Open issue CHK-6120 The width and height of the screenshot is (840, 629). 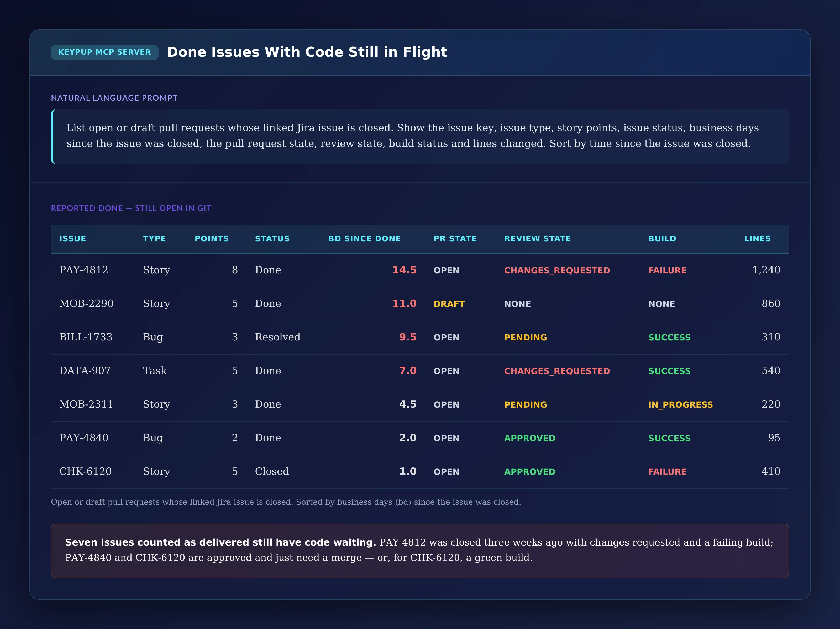[x=85, y=472]
